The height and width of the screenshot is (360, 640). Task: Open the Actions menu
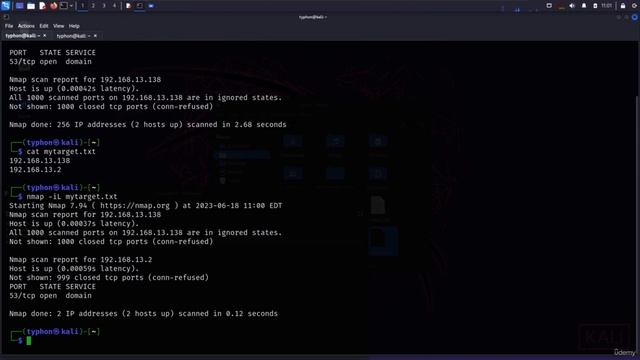pos(26,26)
